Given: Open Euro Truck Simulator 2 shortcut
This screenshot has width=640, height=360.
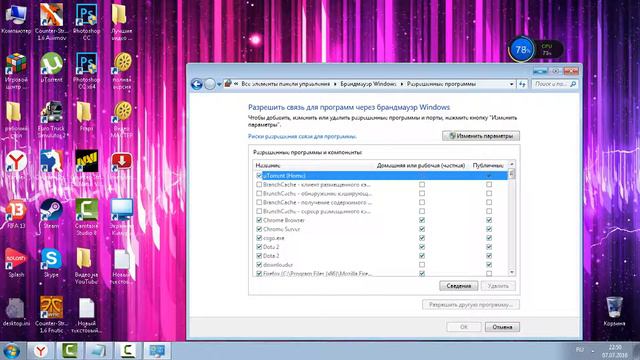Looking at the screenshot, I should (51, 120).
